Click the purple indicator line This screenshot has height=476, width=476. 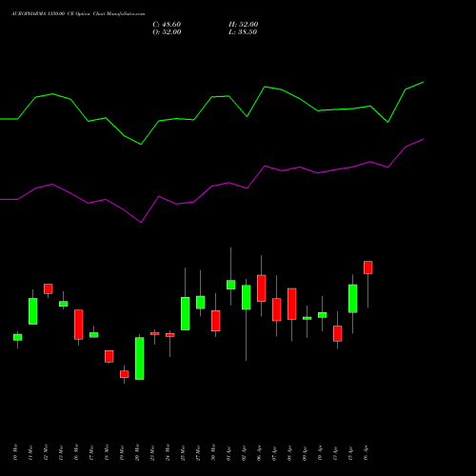[211, 187]
